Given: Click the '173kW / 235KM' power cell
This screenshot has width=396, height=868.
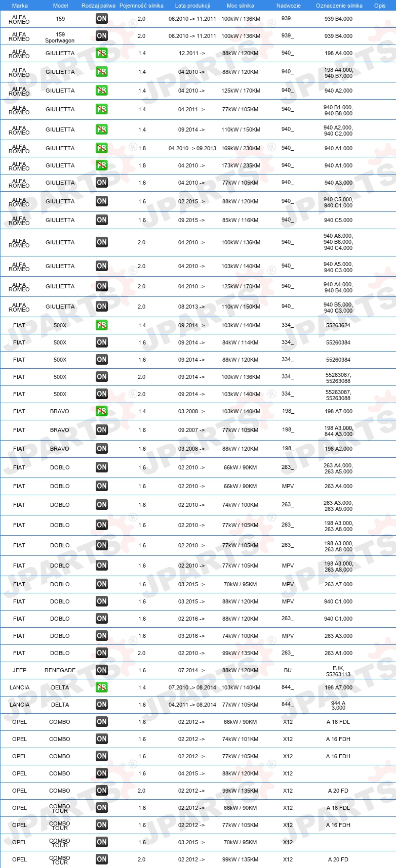Looking at the screenshot, I should [x=241, y=165].
